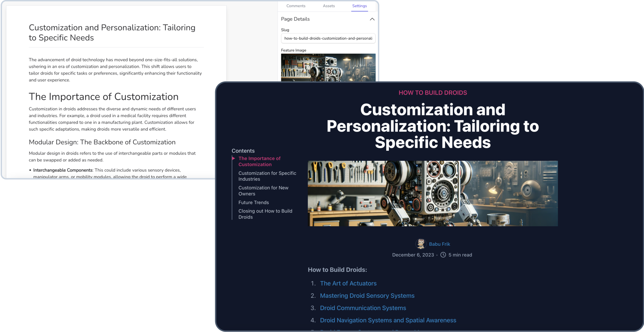Jump to The Importance of Customization section
Image resolution: width=644 pixels, height=332 pixels.
[x=259, y=161]
